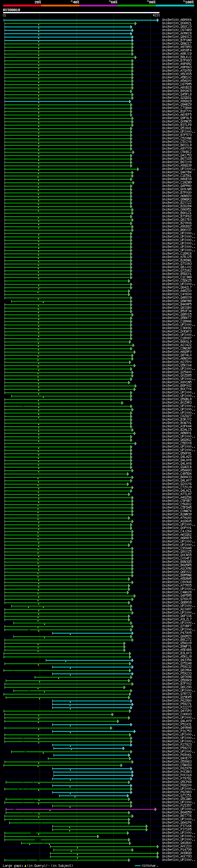Click the UniRef100_Q7Y251 label
The height and width of the screenshot is (868, 197).
tap(177, 795)
